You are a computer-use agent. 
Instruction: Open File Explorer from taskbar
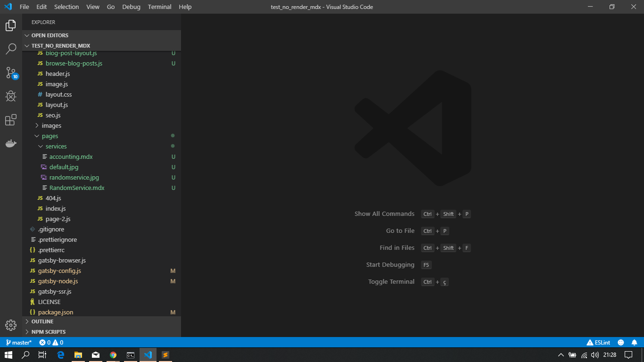(x=78, y=355)
